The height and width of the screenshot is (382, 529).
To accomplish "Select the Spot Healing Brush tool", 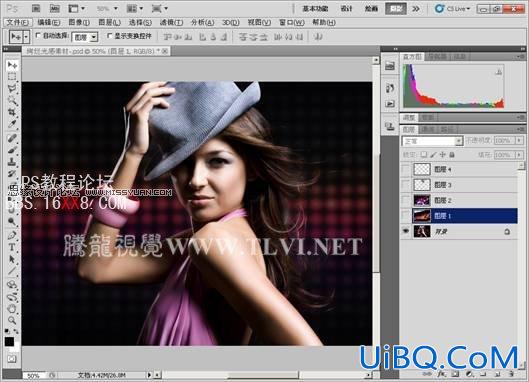I will click(12, 138).
